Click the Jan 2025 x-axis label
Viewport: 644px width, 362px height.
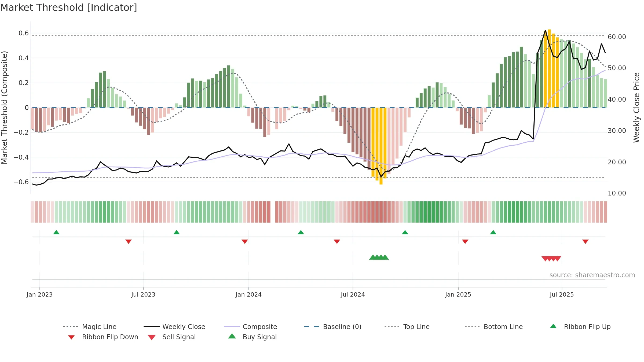pos(458,294)
